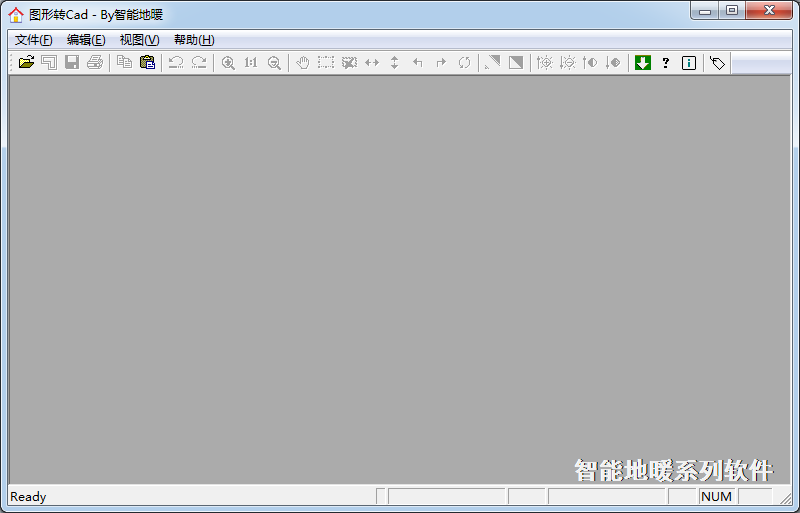Open help with the question mark icon

click(x=666, y=62)
